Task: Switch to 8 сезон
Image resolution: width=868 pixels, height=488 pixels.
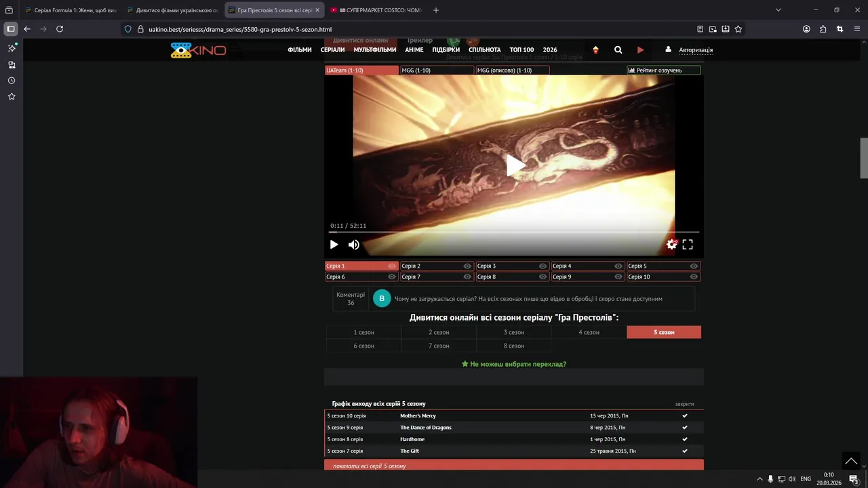Action: (x=514, y=346)
